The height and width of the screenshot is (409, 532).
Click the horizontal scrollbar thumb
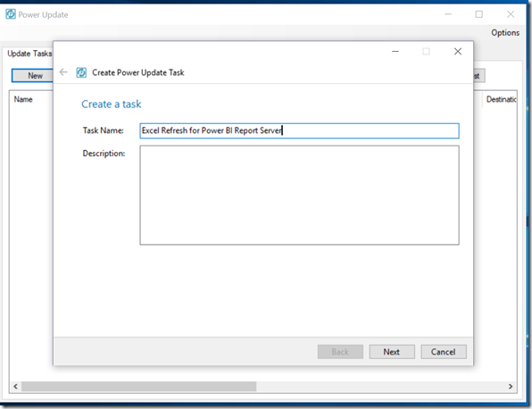138,387
